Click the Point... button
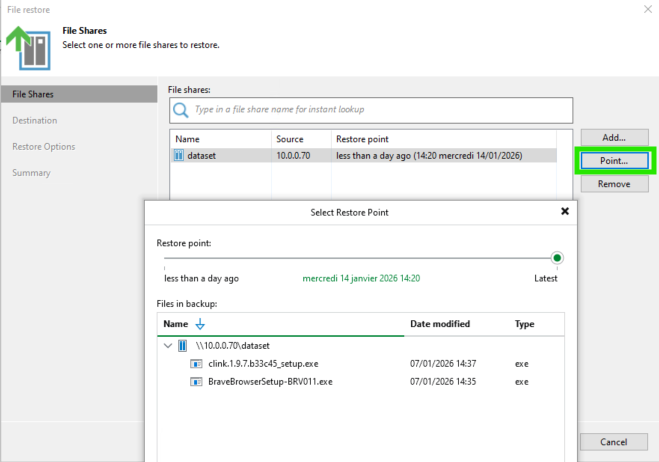This screenshot has height=462, width=659. [x=614, y=161]
